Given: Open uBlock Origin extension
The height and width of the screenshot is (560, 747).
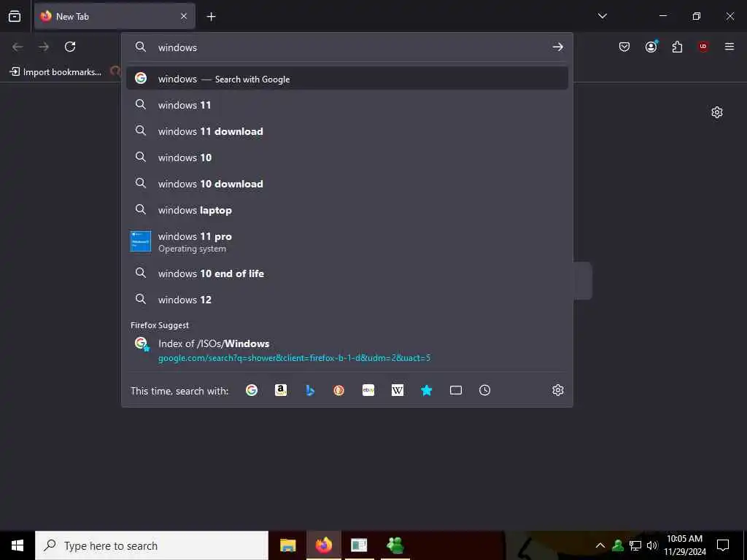Looking at the screenshot, I should coord(703,47).
